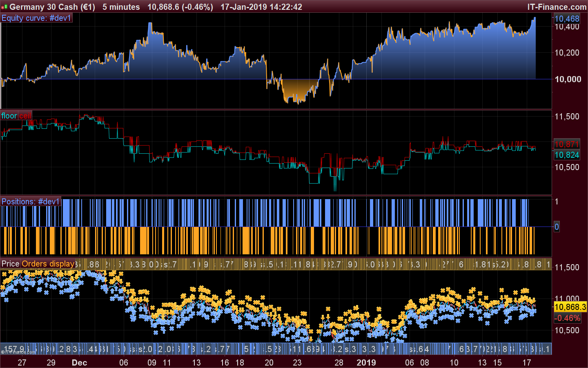This screenshot has height=368, width=588.
Task: Click the candlestick icon beside Germany 30 Cash
Action: point(4,7)
